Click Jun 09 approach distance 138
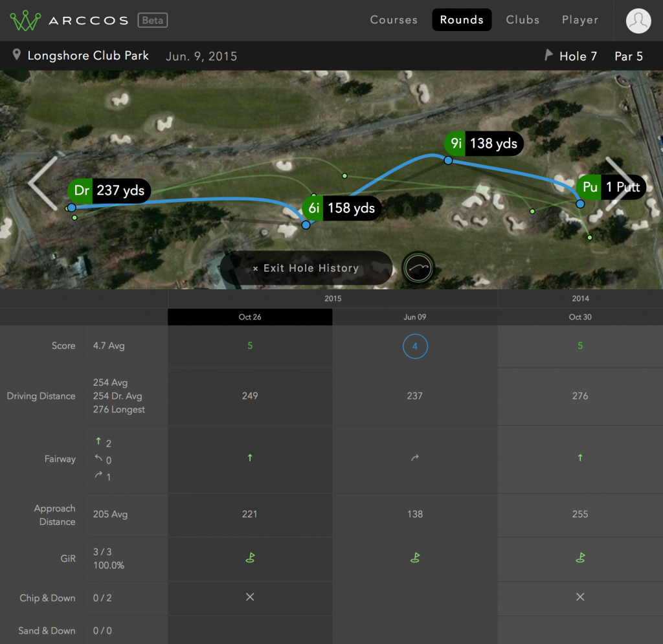This screenshot has width=663, height=644. [415, 515]
